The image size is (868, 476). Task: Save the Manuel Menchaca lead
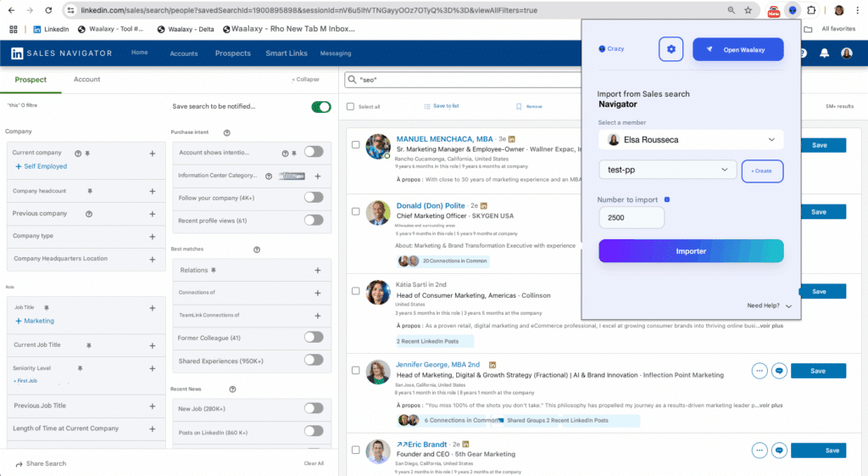coord(822,145)
